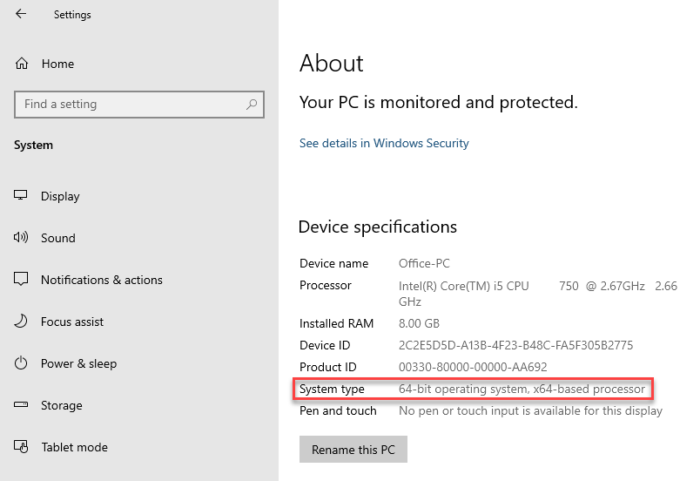The height and width of the screenshot is (481, 700).
Task: Focus the Find a setting box
Action: [130, 104]
